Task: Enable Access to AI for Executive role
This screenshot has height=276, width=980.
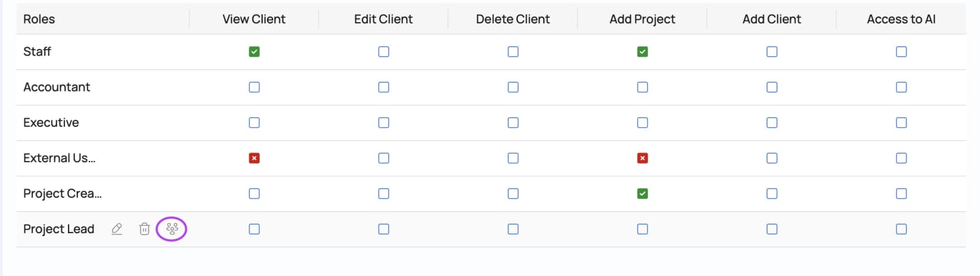Action: (x=901, y=122)
